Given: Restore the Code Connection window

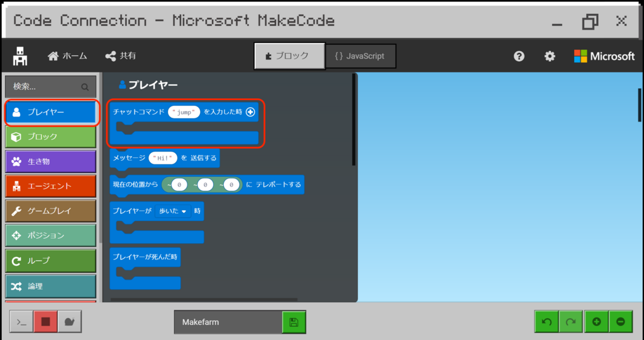Looking at the screenshot, I should pos(590,21).
